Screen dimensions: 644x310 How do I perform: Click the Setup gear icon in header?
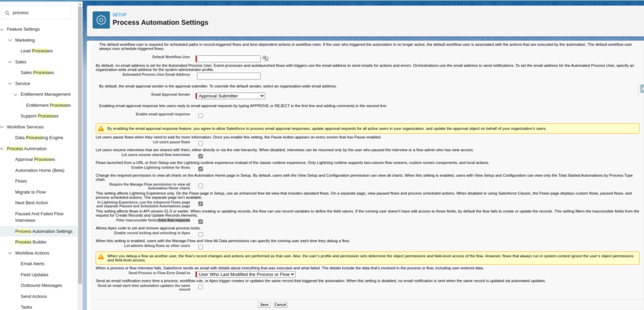tap(101, 20)
